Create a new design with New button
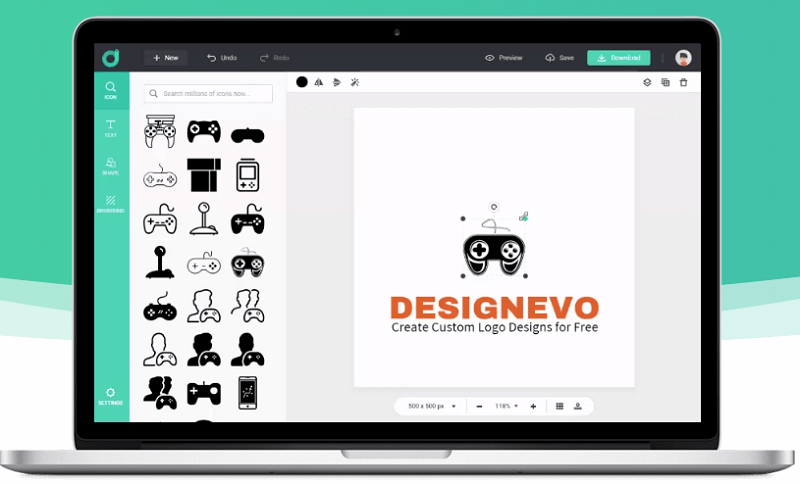The height and width of the screenshot is (483, 800). coord(165,58)
